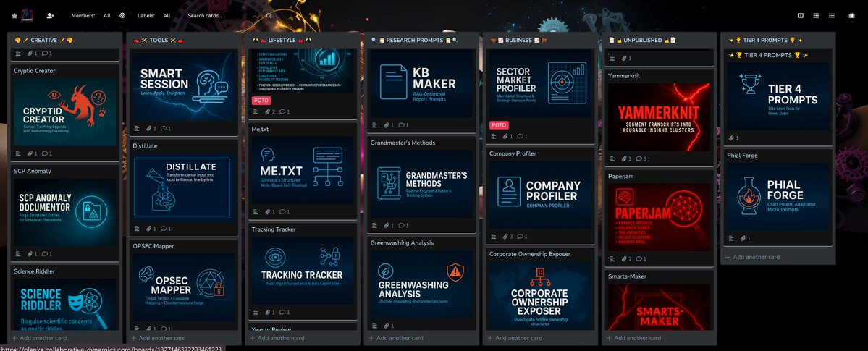Click the attachment icon on Greenwashing Analysis card
Image resolution: width=868 pixels, height=351 pixels.
pyautogui.click(x=386, y=326)
